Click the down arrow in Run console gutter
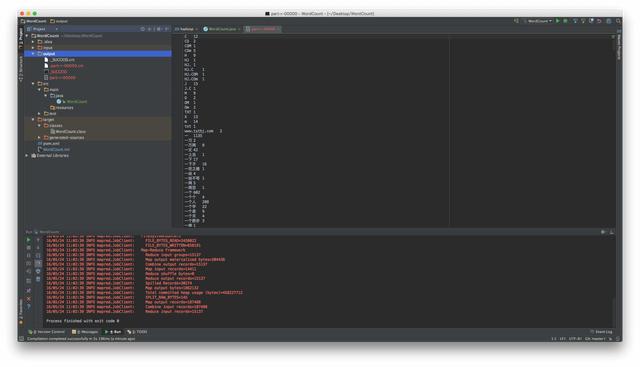640x367 pixels. (38, 248)
